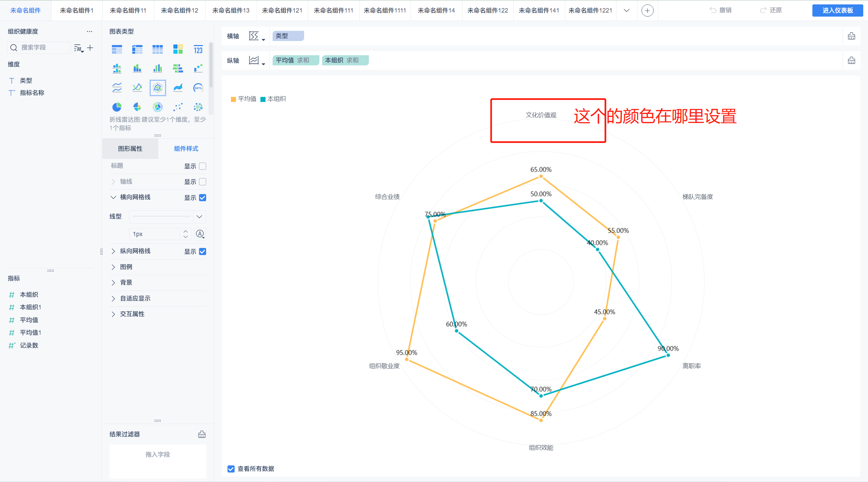Click the 撤销 undo button
Viewport: 868px width, 482px height.
(x=721, y=10)
